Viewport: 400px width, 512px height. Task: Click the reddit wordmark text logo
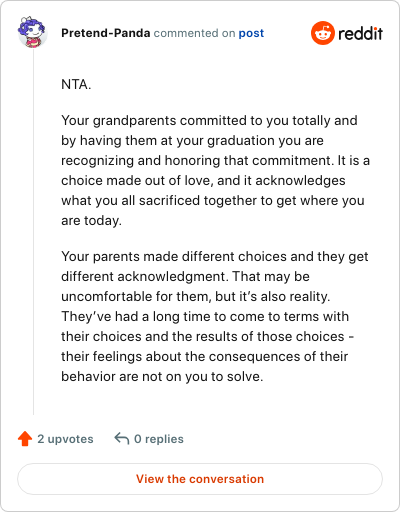pos(360,33)
